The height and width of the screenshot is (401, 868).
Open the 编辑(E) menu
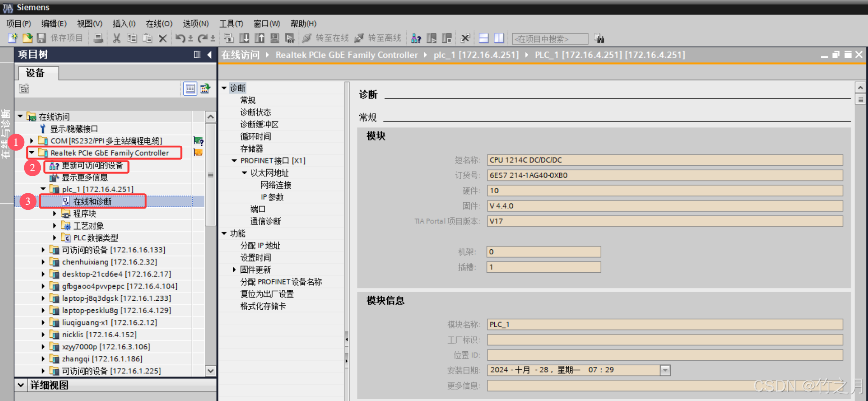(x=54, y=24)
